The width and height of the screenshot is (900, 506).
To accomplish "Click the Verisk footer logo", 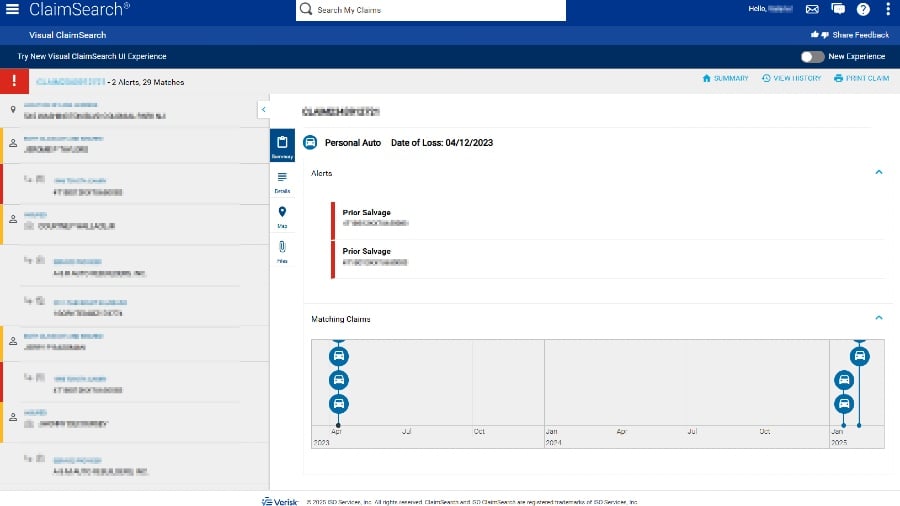I will pyautogui.click(x=280, y=501).
